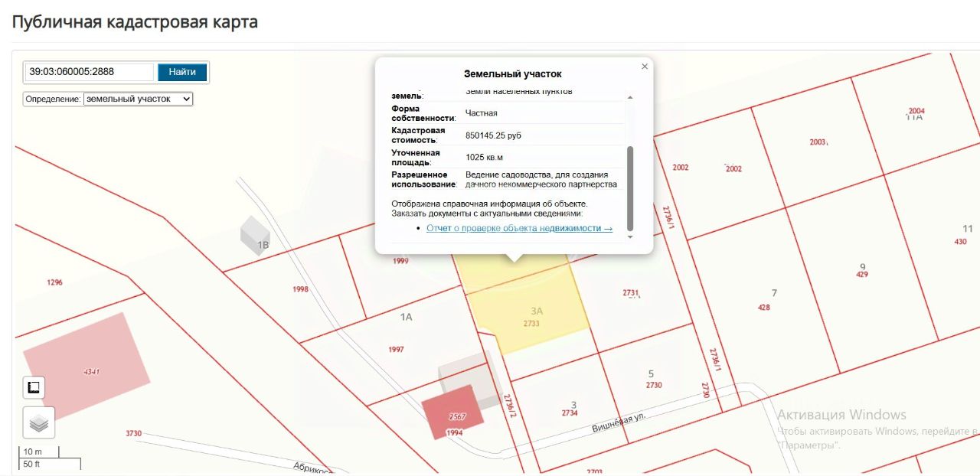980x476 pixels.
Task: Click the cadastral number search field
Action: click(90, 72)
